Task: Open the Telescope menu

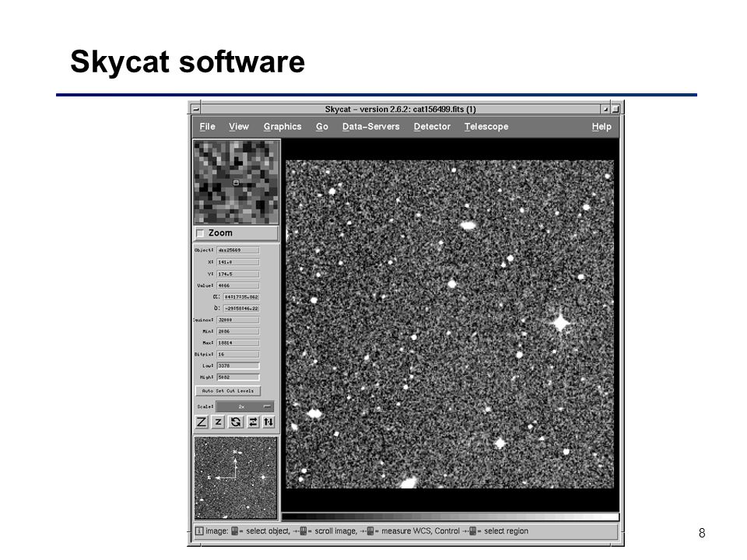Action: (x=486, y=127)
